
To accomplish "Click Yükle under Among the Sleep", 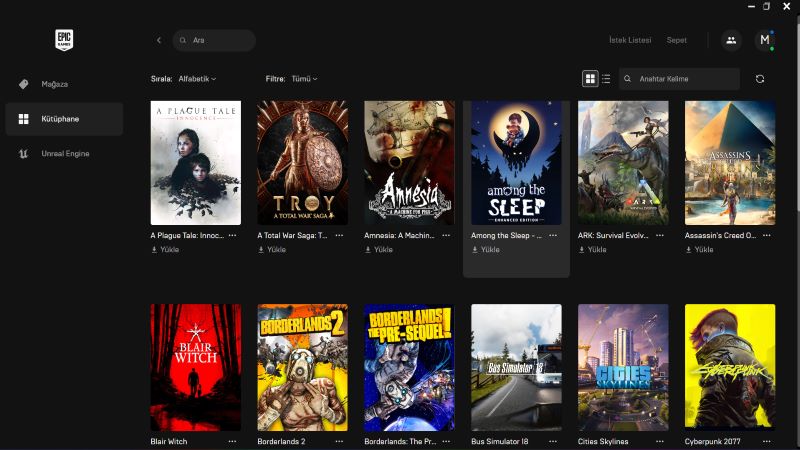I will click(486, 250).
